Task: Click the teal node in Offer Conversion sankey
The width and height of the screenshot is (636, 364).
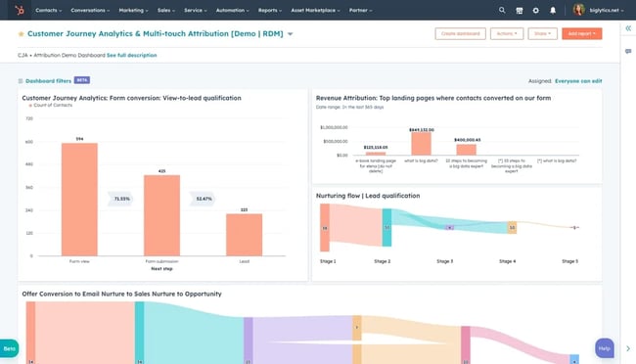Action: [x=140, y=333]
